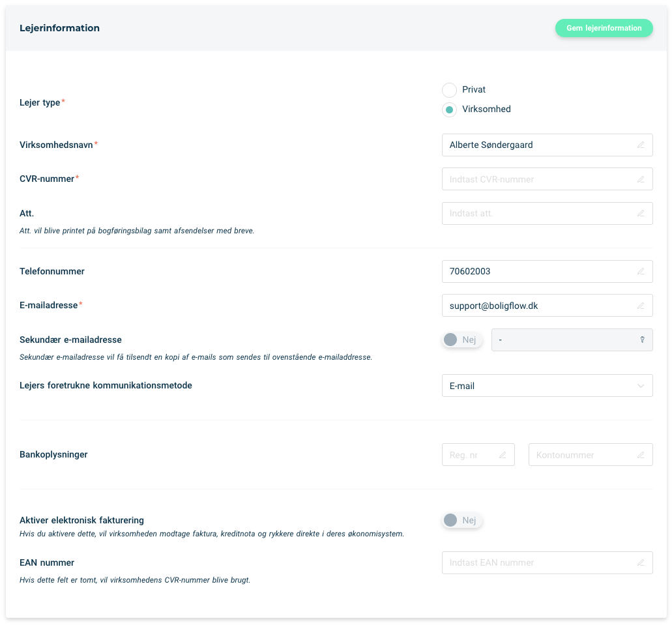Click pencil icon in Reg. nr field

503,455
